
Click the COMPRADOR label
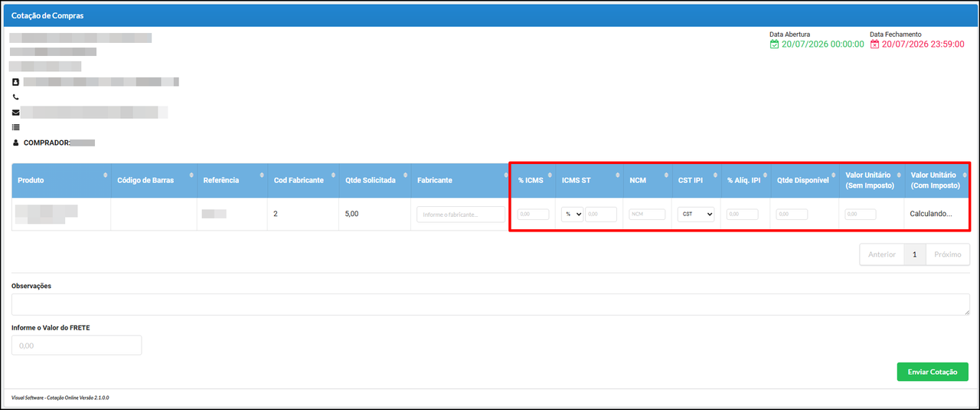pos(46,143)
